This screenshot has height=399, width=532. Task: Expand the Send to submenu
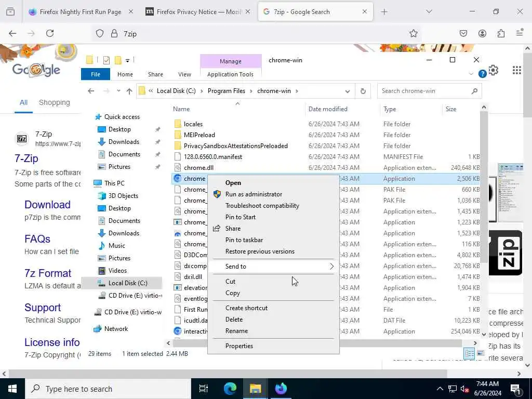click(x=273, y=267)
